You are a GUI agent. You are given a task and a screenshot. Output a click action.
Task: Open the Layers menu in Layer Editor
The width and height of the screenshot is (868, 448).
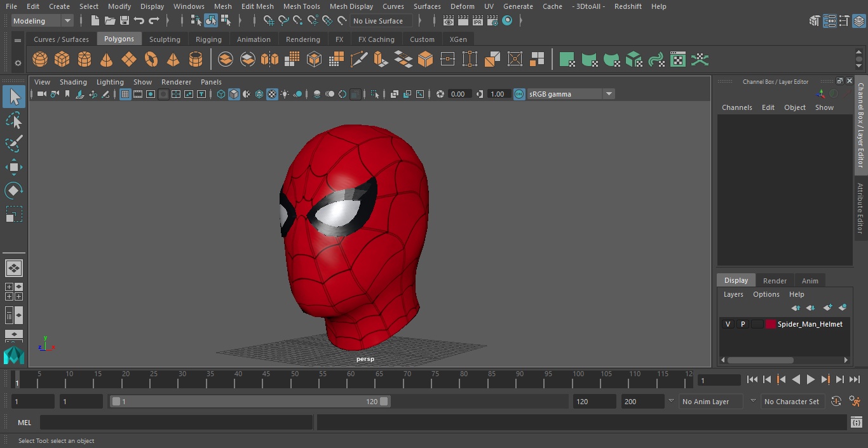tap(733, 294)
